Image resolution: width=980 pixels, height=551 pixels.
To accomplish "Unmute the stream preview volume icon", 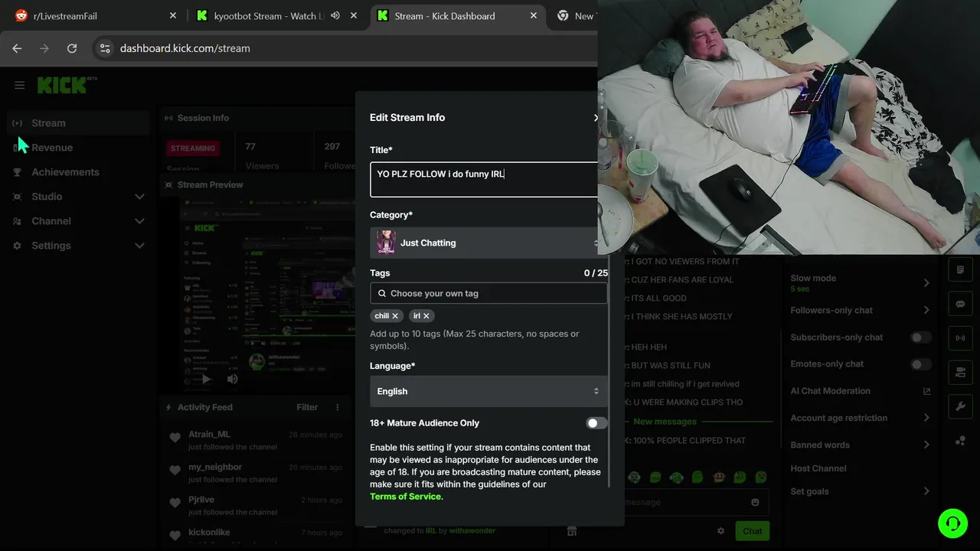I will [x=232, y=379].
